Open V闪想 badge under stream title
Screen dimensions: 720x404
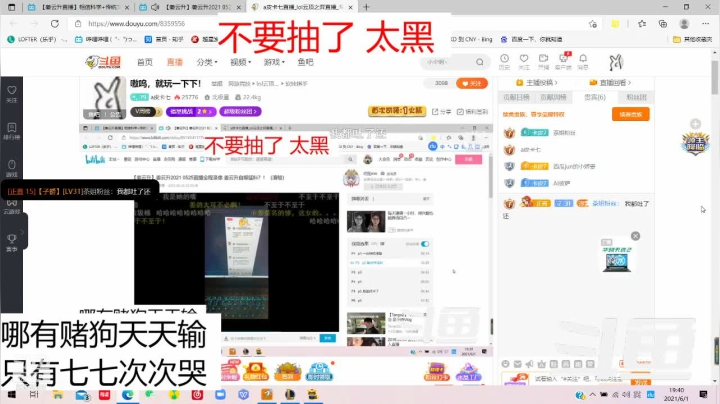(x=146, y=111)
